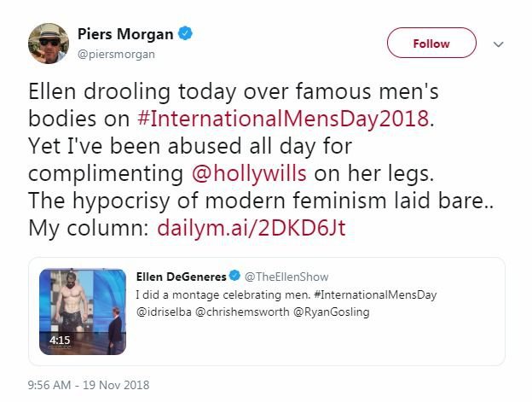Open the @hollywills mention

(x=249, y=173)
